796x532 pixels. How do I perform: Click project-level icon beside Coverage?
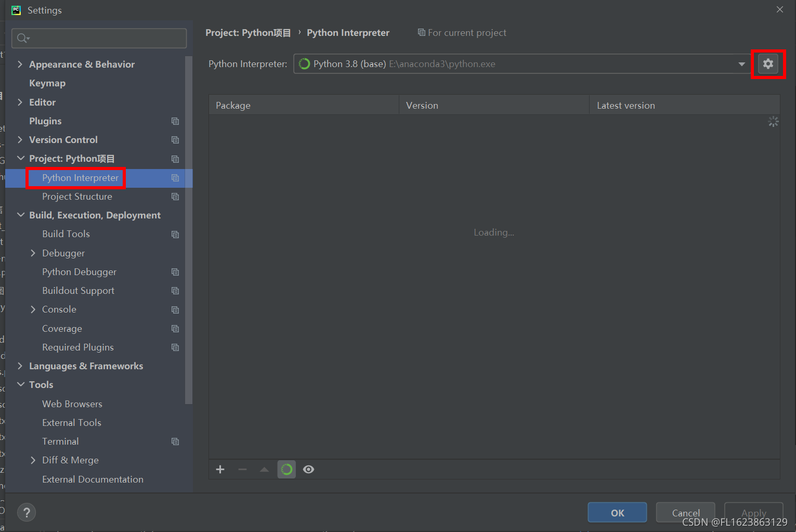[x=175, y=329]
